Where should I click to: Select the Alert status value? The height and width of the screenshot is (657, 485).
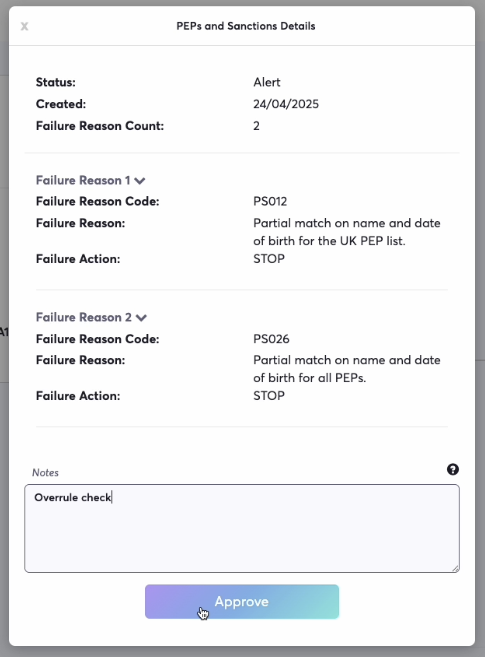point(267,82)
